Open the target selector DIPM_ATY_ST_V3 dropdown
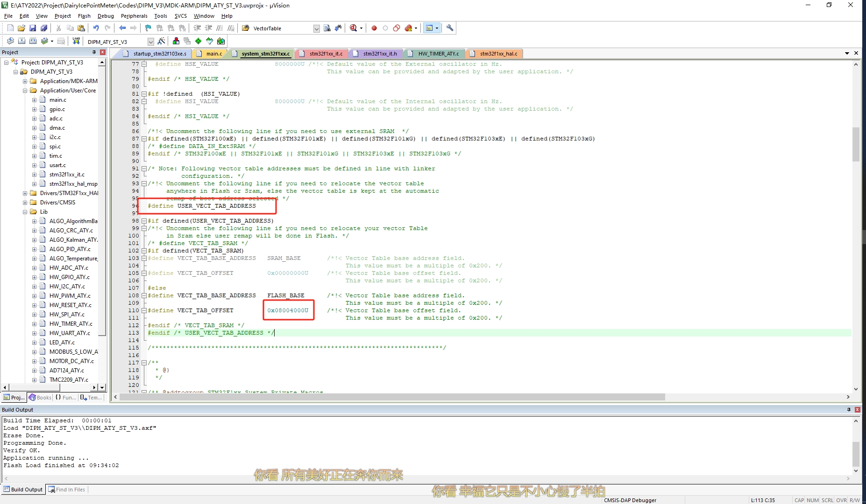 click(150, 42)
